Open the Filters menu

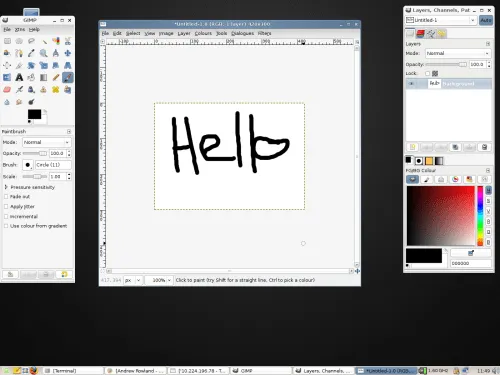pyautogui.click(x=264, y=33)
